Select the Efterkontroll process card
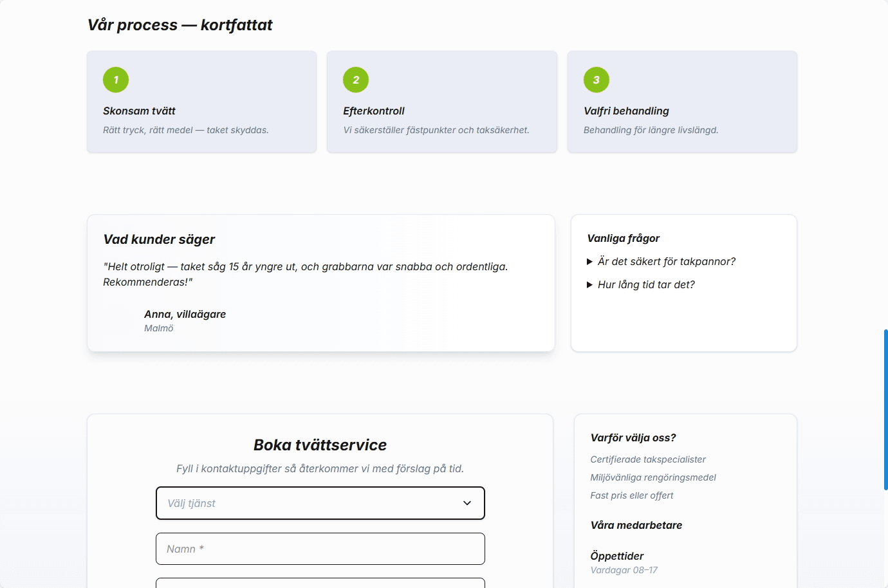 441,102
